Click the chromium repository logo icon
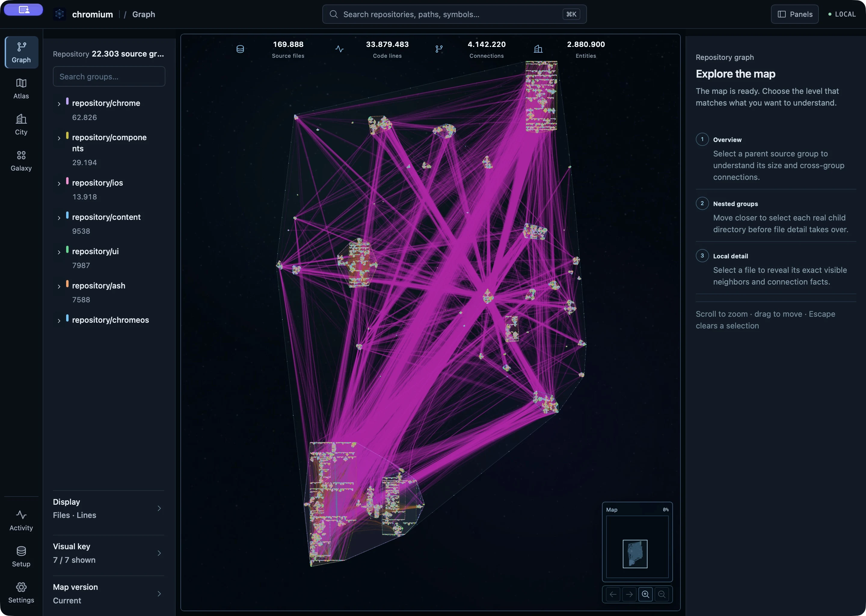 60,14
